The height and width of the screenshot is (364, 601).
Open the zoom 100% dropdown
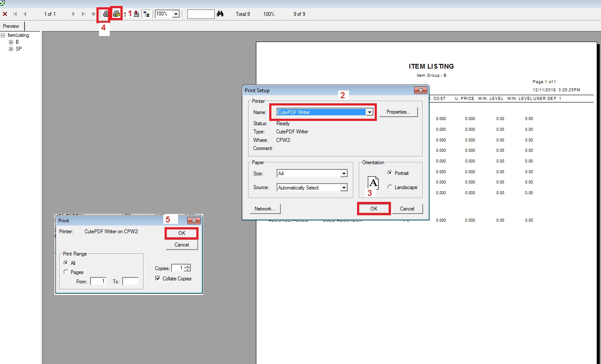176,14
